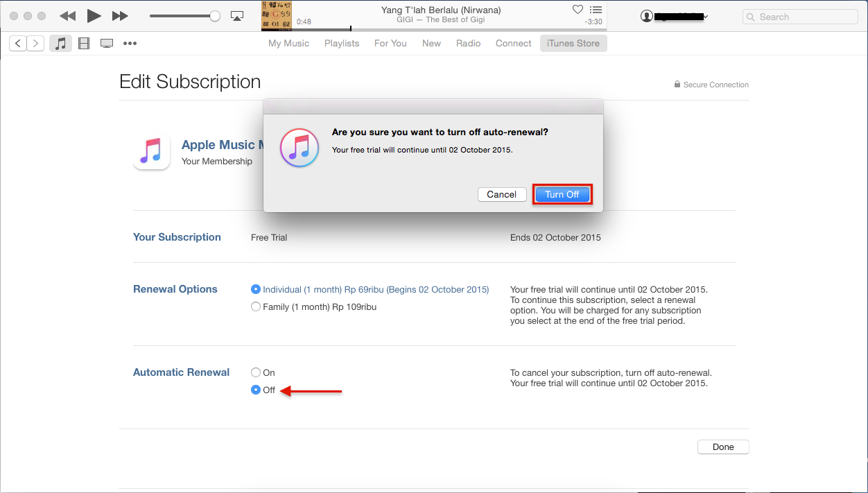Open the New tab
This screenshot has width=868, height=493.
click(431, 43)
